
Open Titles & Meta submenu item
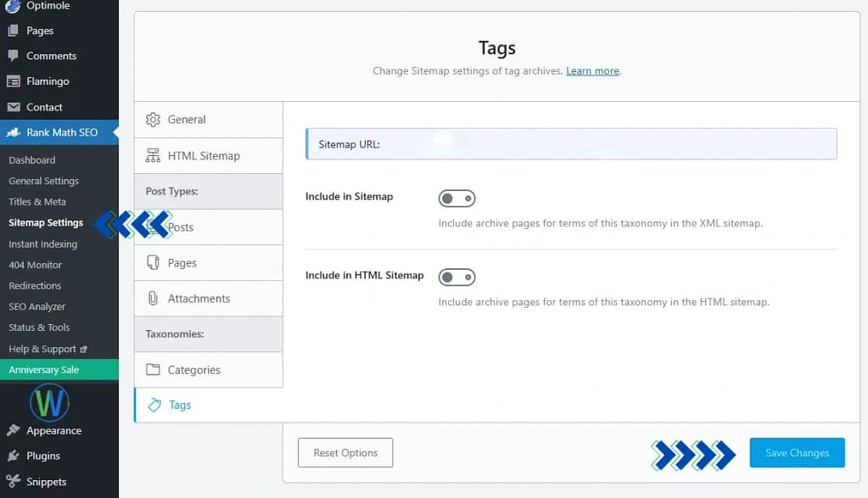click(x=37, y=202)
